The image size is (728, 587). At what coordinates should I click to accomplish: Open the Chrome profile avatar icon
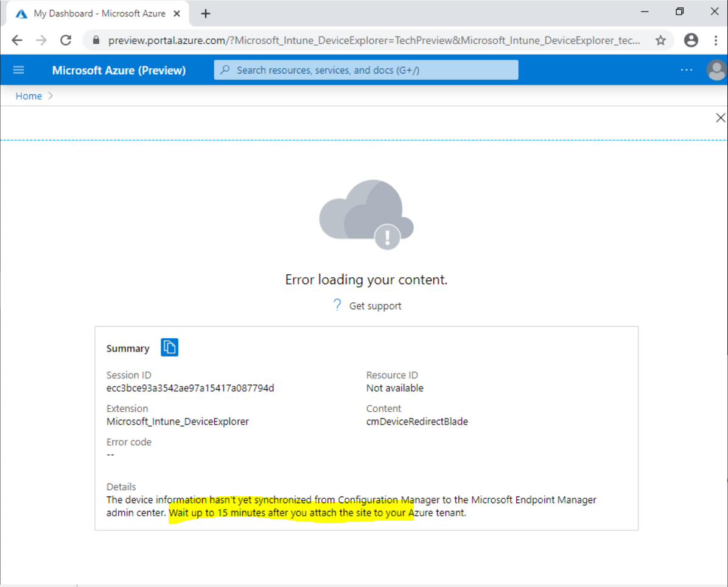click(x=691, y=40)
